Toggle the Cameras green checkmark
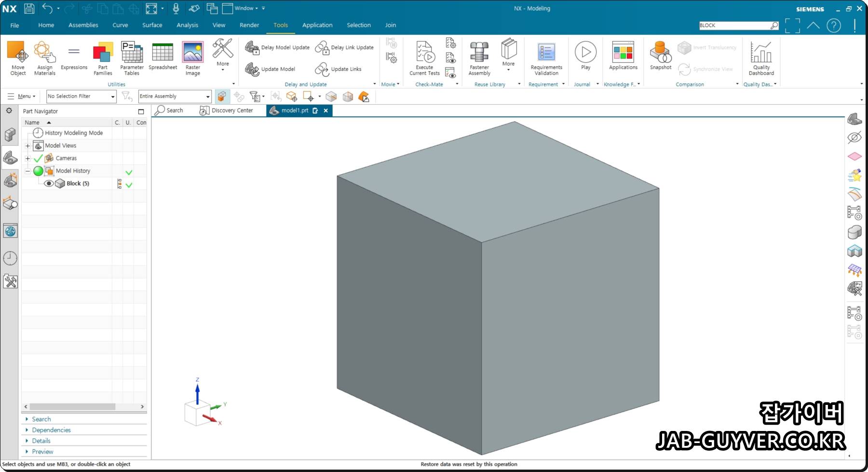Viewport: 868px width, 472px height. [38, 158]
